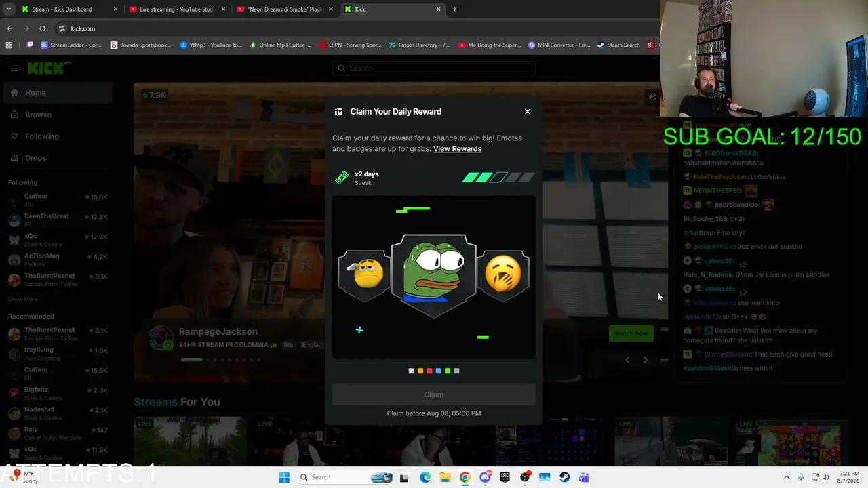The height and width of the screenshot is (488, 868).
Task: Open the ESPN bookmark
Action: tap(351, 45)
